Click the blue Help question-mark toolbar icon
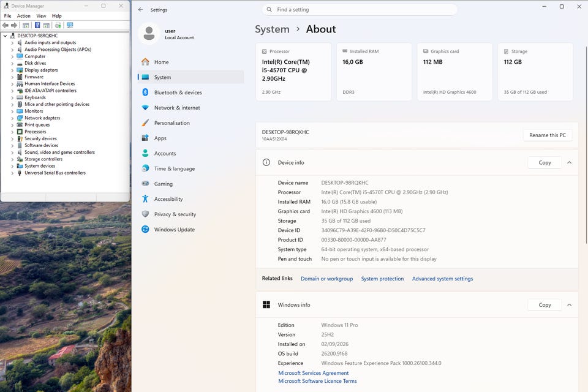Image resolution: width=588 pixels, height=392 pixels. coord(37,25)
